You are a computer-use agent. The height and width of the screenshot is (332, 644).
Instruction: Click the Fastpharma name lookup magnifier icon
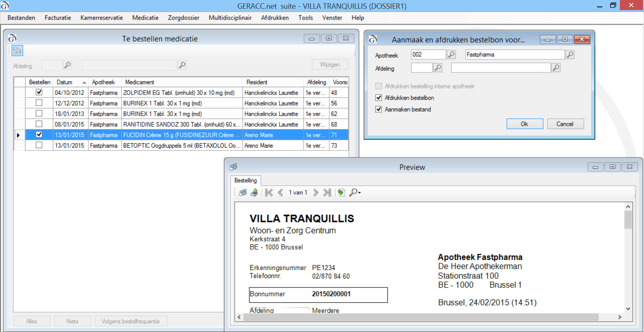[570, 54]
